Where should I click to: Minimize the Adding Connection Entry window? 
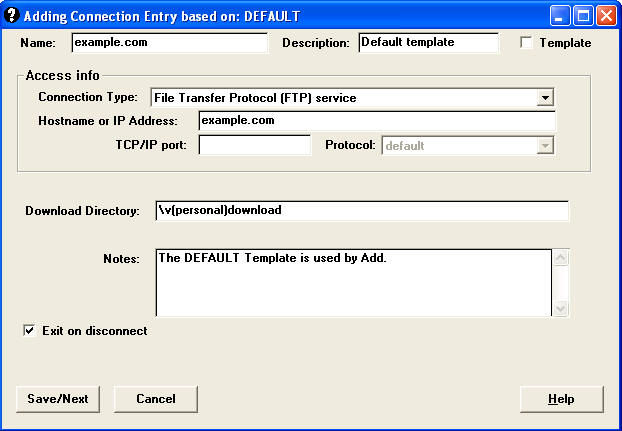coord(560,16)
